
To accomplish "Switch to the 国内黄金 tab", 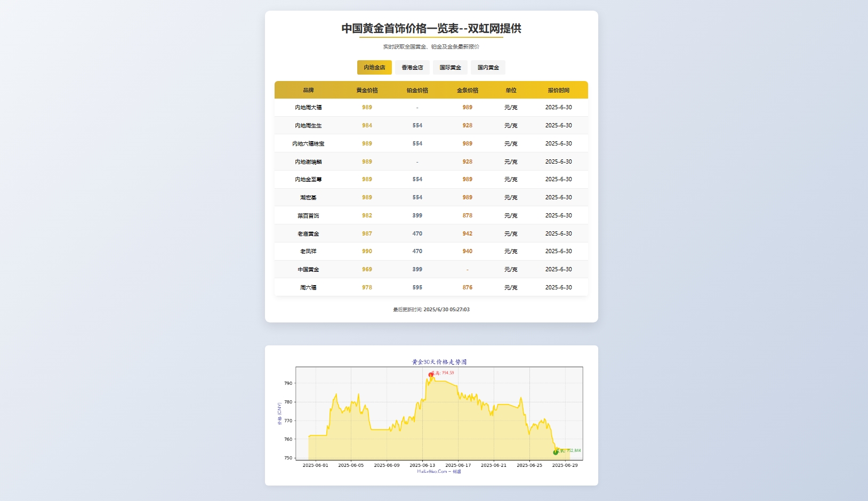I will (x=488, y=68).
